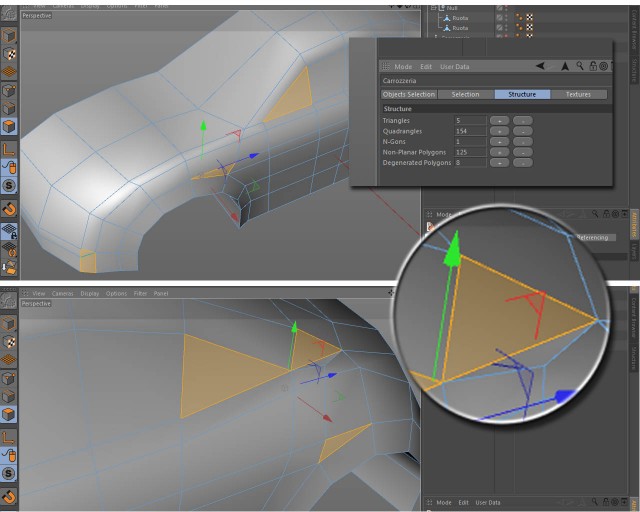Toggle Enable Axis in upper toolbar

(x=9, y=149)
